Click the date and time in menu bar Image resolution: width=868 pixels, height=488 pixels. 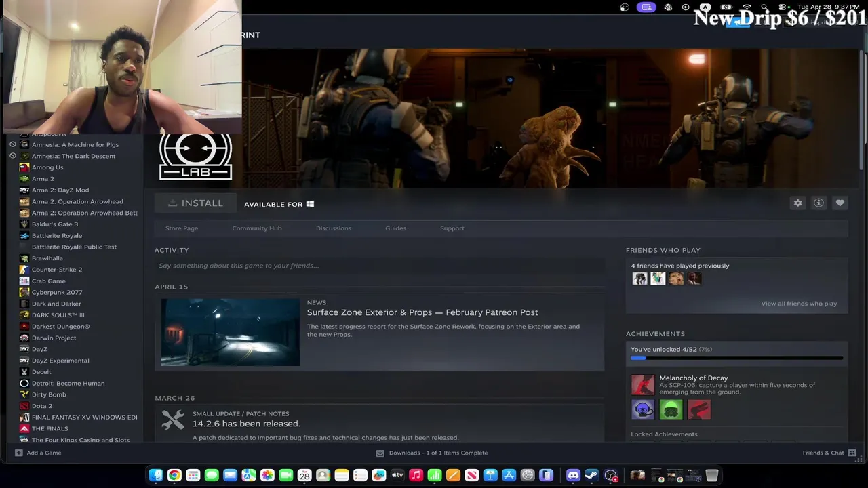point(829,7)
